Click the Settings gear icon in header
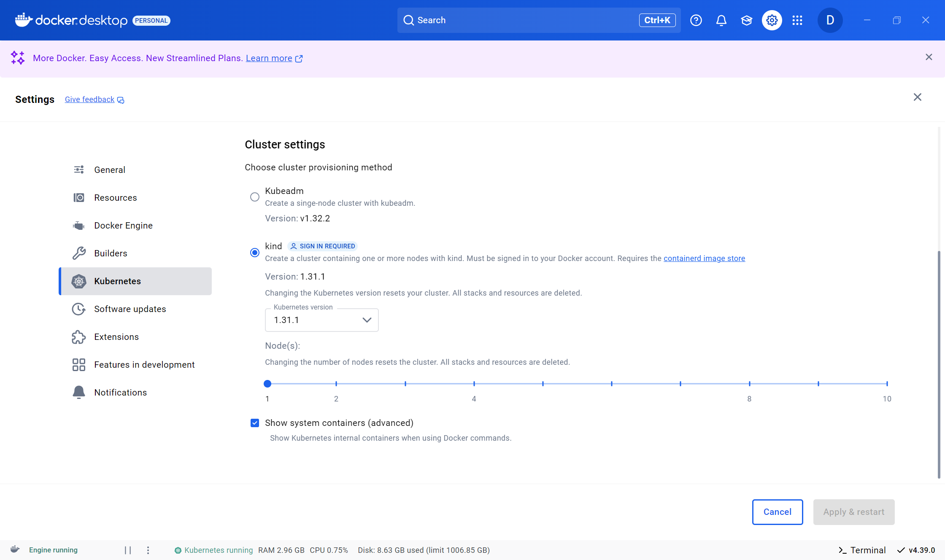The height and width of the screenshot is (560, 945). click(x=772, y=20)
